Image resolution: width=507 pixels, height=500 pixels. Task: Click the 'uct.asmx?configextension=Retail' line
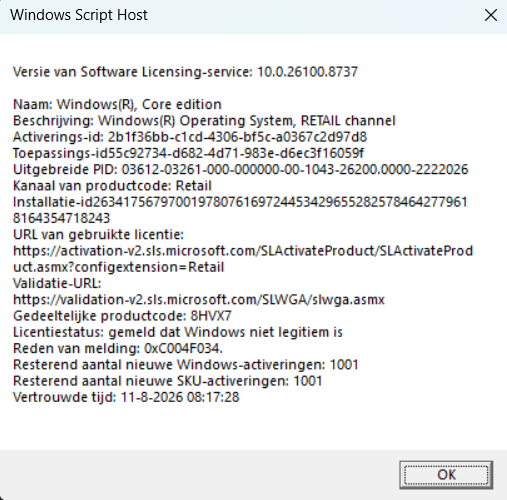[x=118, y=267]
